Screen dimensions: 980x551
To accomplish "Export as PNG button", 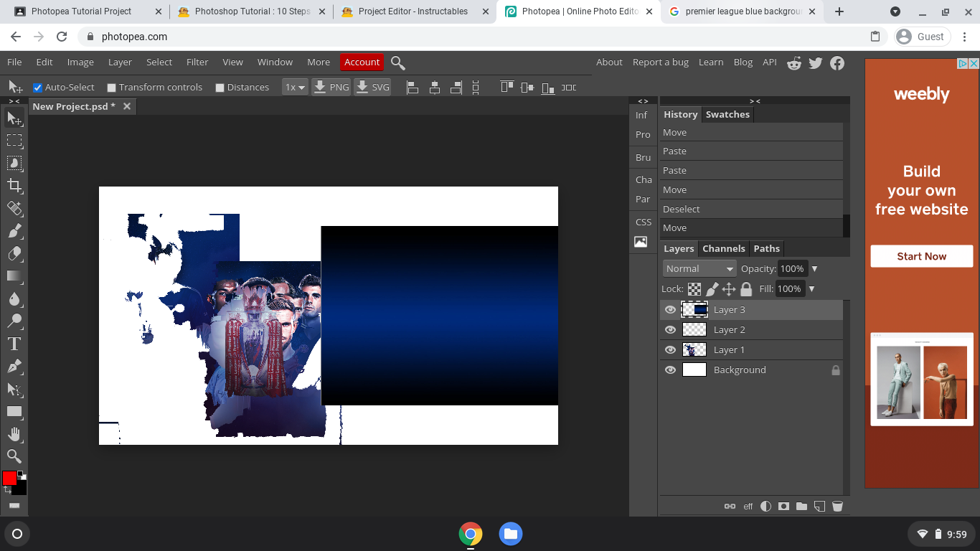I will [x=331, y=88].
